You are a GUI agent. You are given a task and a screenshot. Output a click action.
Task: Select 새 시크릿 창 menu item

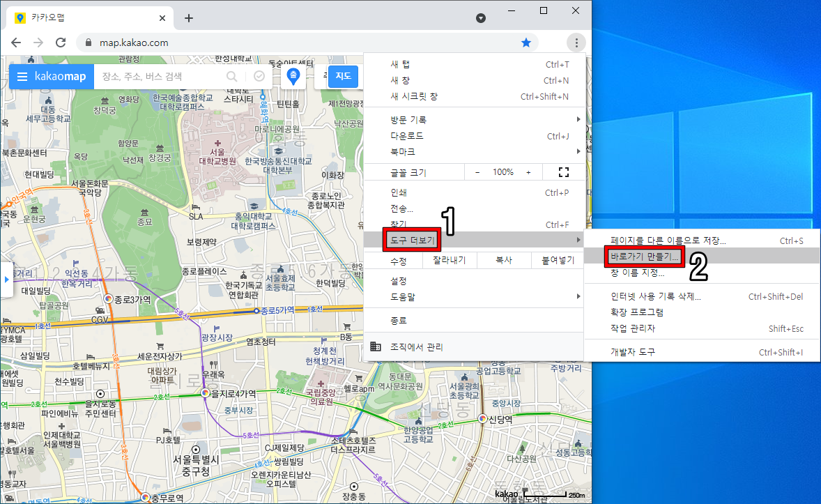click(x=474, y=96)
